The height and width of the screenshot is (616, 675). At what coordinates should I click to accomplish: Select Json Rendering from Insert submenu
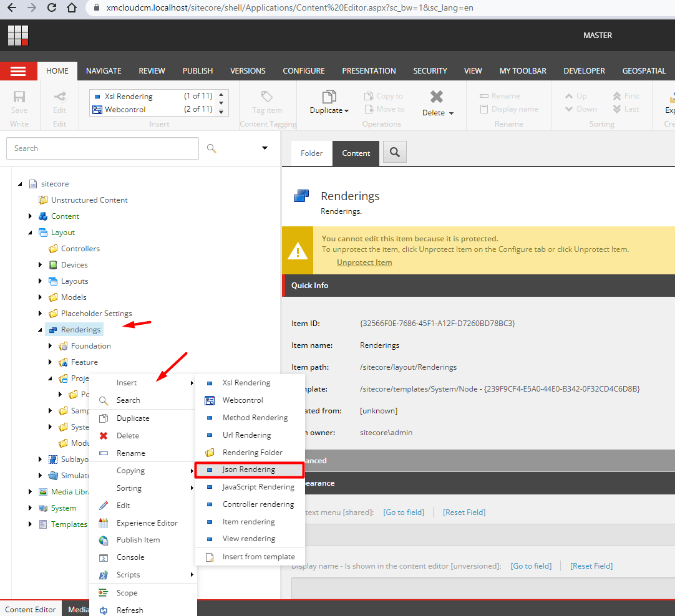pos(249,469)
